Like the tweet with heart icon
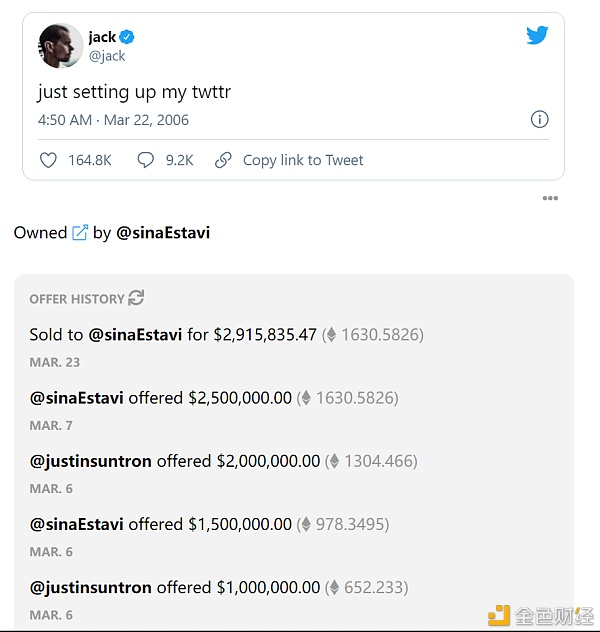Screen dimensions: 600x632 [48, 160]
